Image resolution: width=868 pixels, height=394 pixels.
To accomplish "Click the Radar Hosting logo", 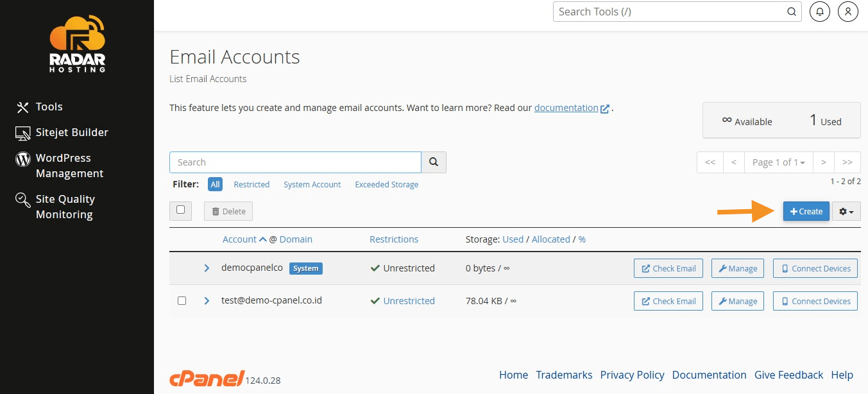I will pyautogui.click(x=77, y=43).
